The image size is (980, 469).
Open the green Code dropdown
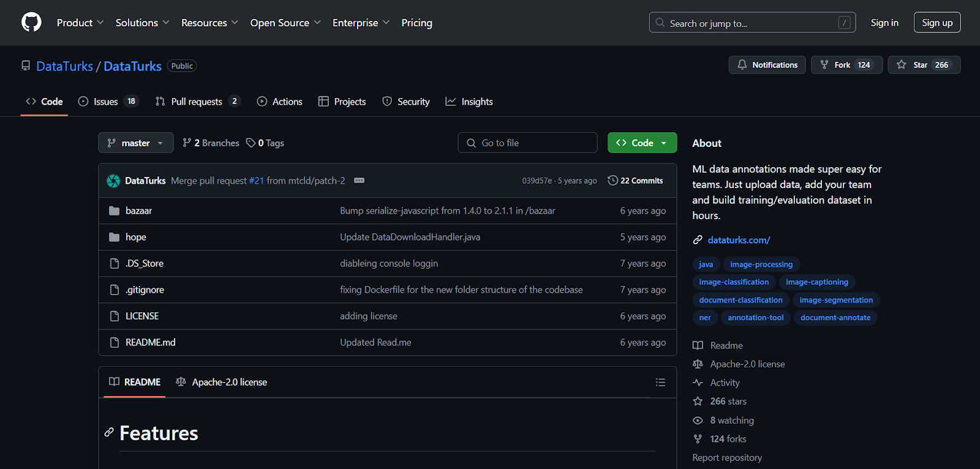pyautogui.click(x=642, y=143)
